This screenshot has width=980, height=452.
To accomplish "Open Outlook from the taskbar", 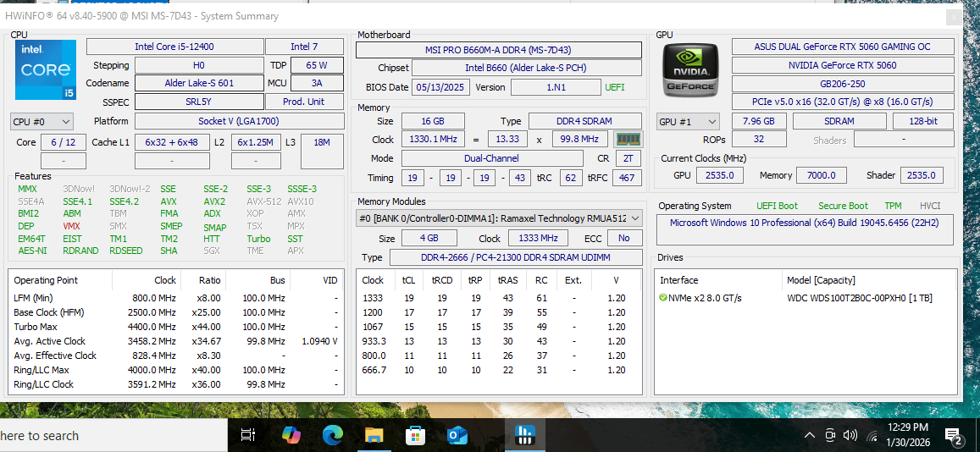I will pos(457,435).
